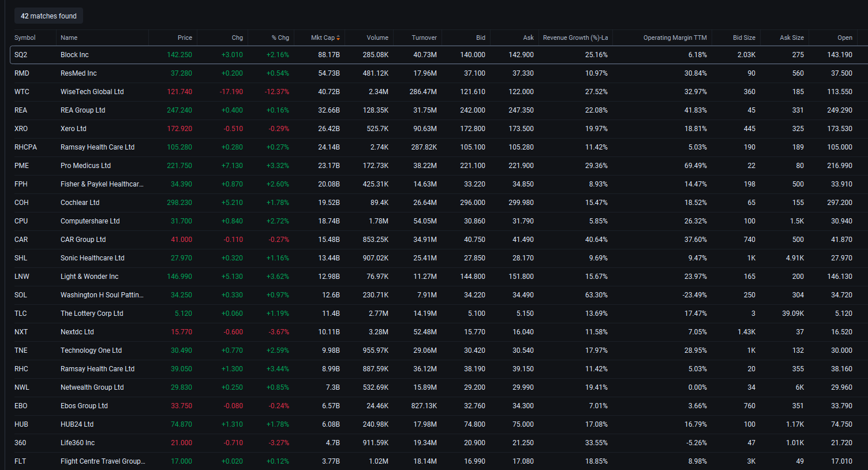Click Ebos turnover 827.13K
The image size is (868, 470).
pyautogui.click(x=424, y=406)
